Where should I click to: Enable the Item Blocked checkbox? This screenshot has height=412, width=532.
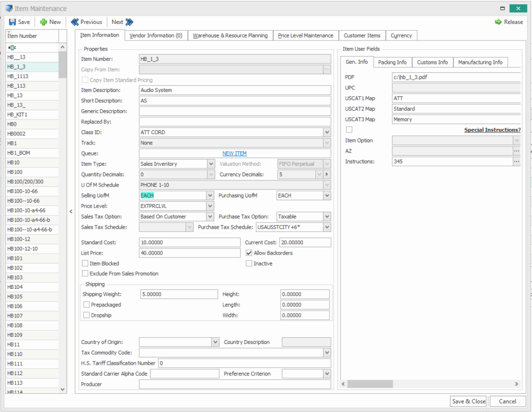tap(85, 263)
